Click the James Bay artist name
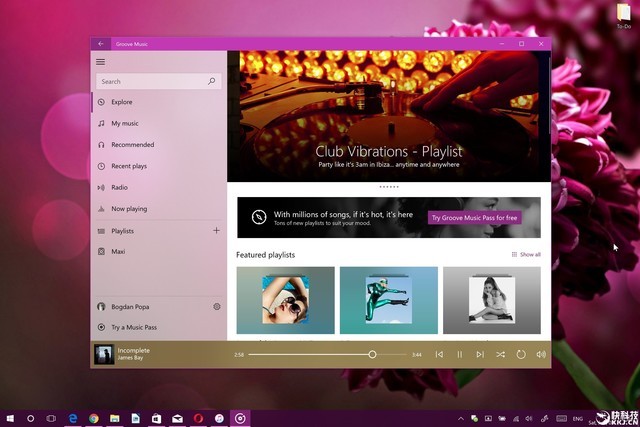 pyautogui.click(x=130, y=358)
